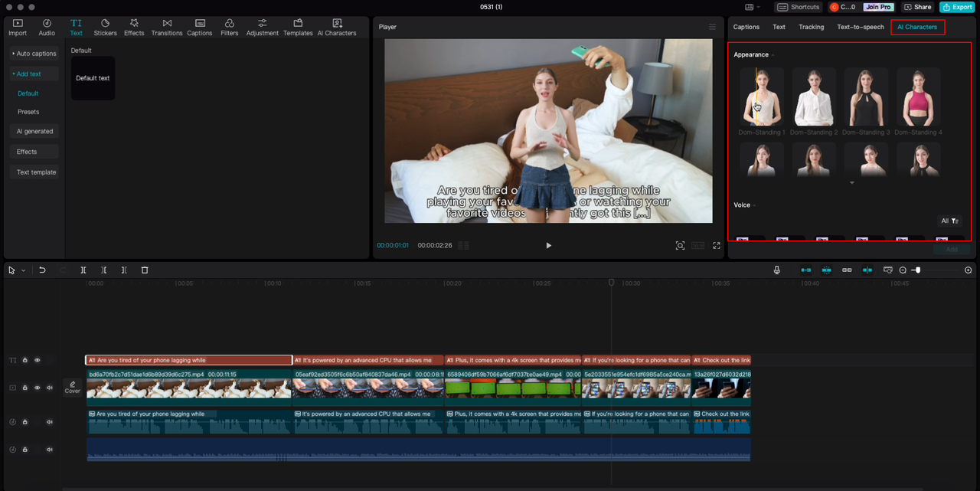Open the Audio library tab
980x491 pixels.
click(x=47, y=28)
